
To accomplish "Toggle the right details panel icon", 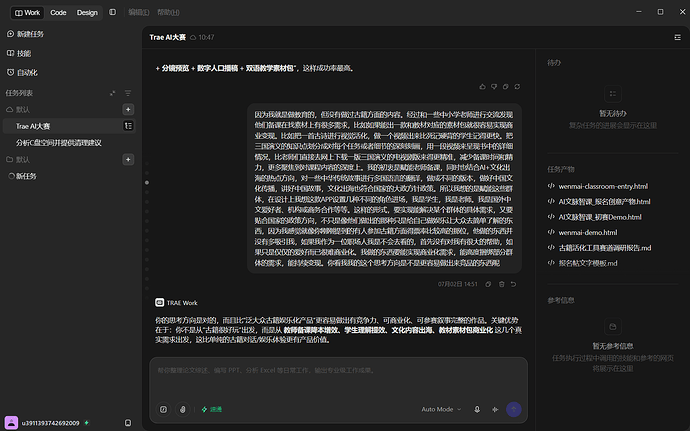I will [x=678, y=37].
